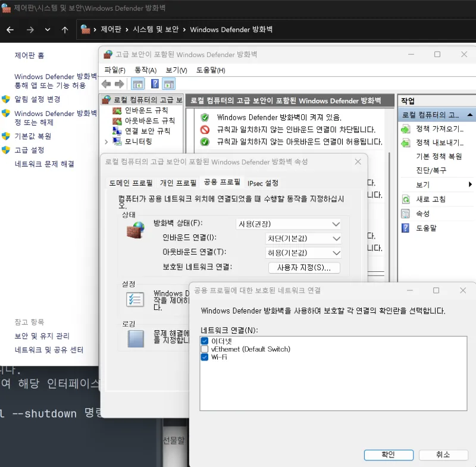Click the back arrow in the MMC toolbar
The width and height of the screenshot is (476, 467).
(106, 84)
